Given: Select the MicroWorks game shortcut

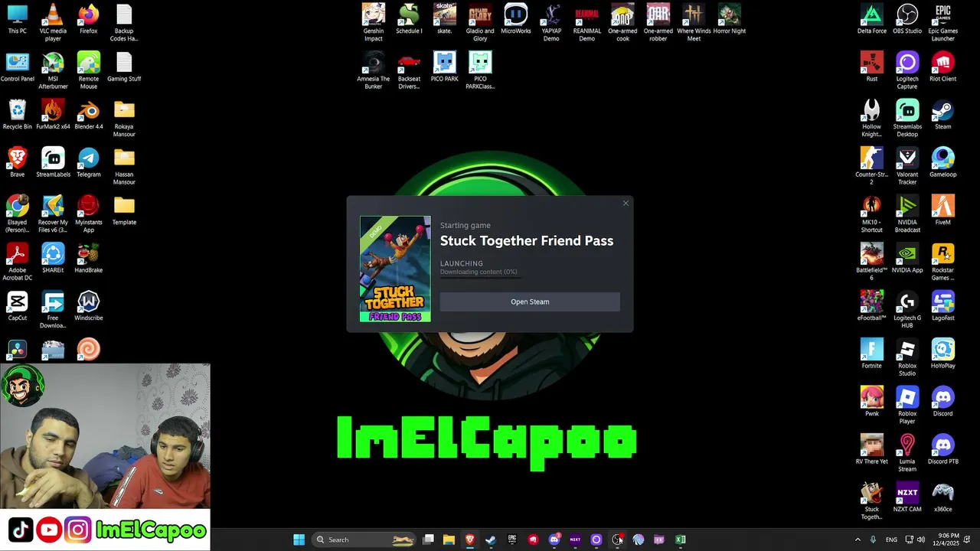Looking at the screenshot, I should tap(516, 19).
